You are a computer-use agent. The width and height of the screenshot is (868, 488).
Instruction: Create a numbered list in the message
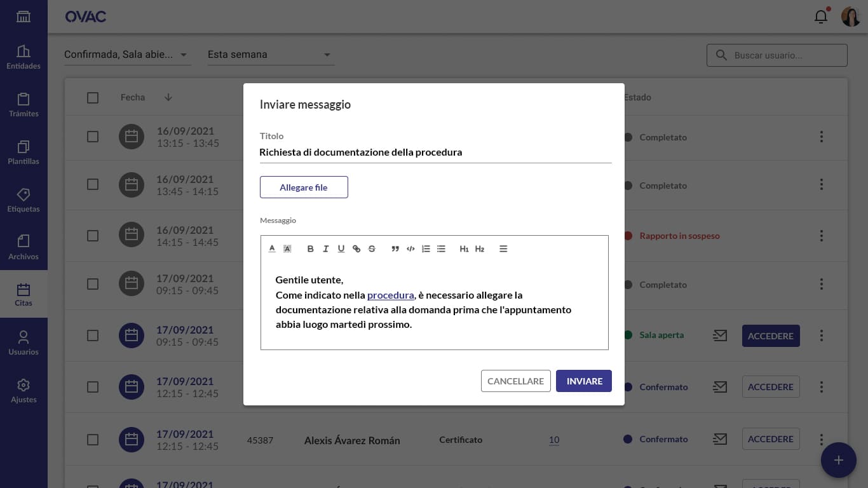[x=426, y=249]
